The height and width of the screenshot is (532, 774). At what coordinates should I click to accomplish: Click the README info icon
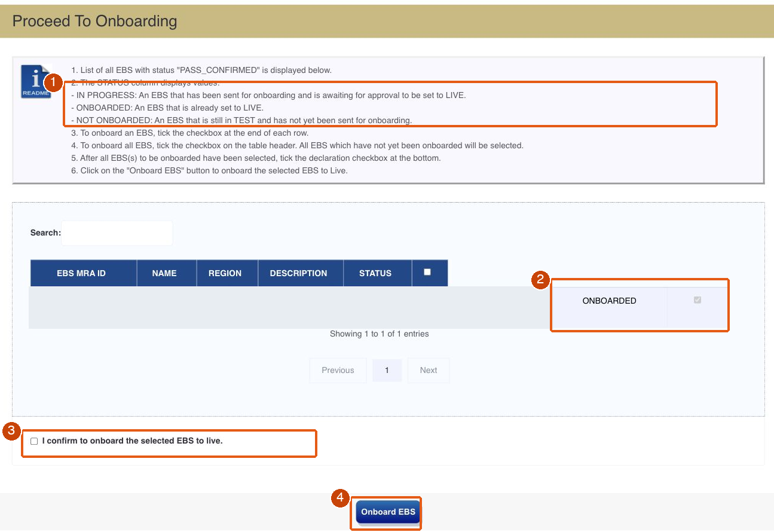pyautogui.click(x=35, y=81)
